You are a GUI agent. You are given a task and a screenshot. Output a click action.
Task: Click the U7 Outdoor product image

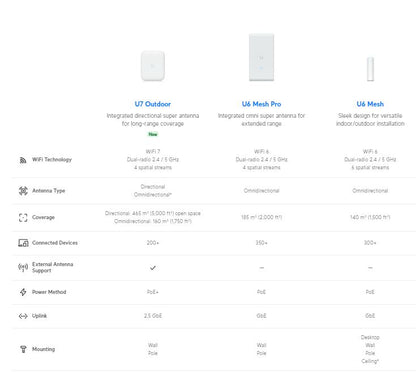(x=153, y=66)
